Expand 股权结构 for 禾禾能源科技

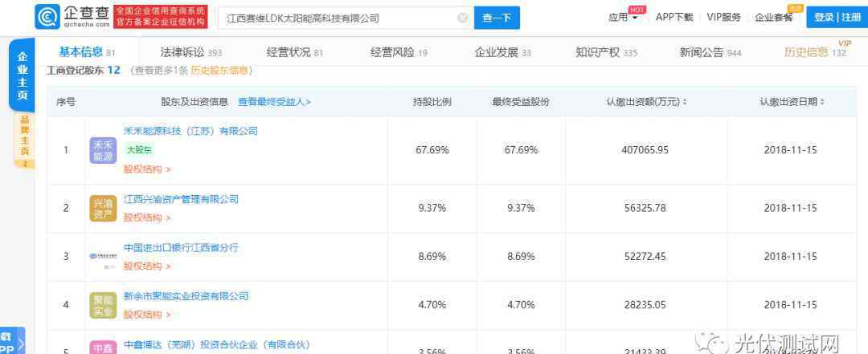click(x=147, y=169)
